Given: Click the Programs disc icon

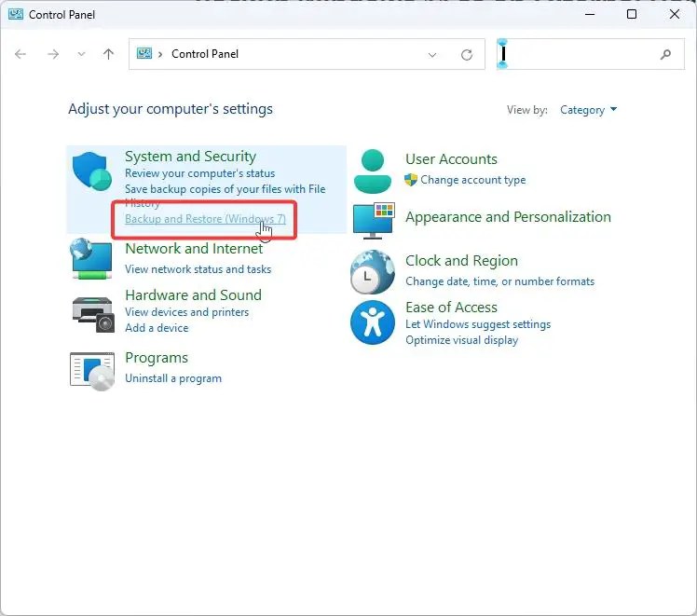Looking at the screenshot, I should [x=92, y=372].
